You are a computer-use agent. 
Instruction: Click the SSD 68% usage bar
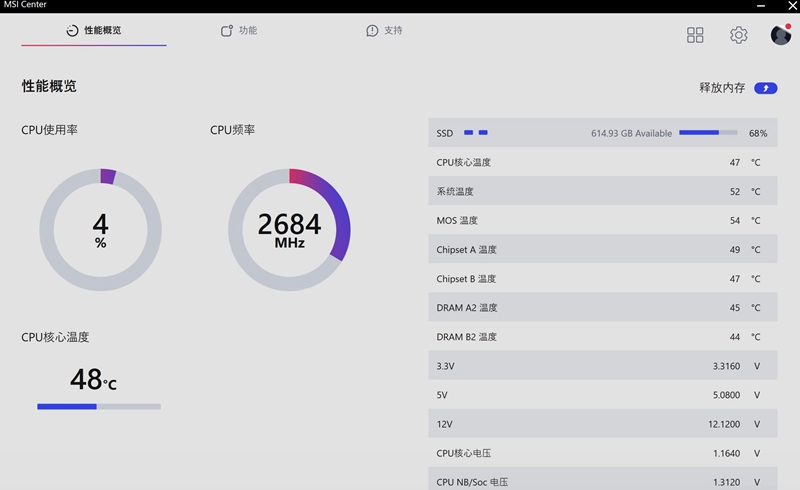point(707,132)
